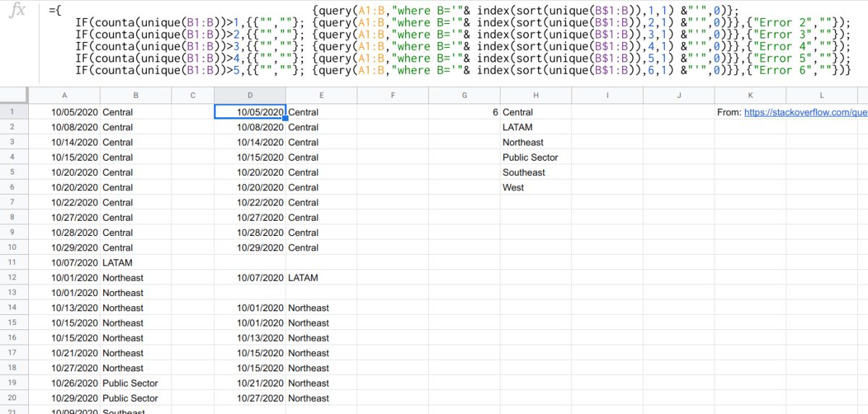
Task: Click cell D19 with date 10/21/2020
Action: point(250,383)
